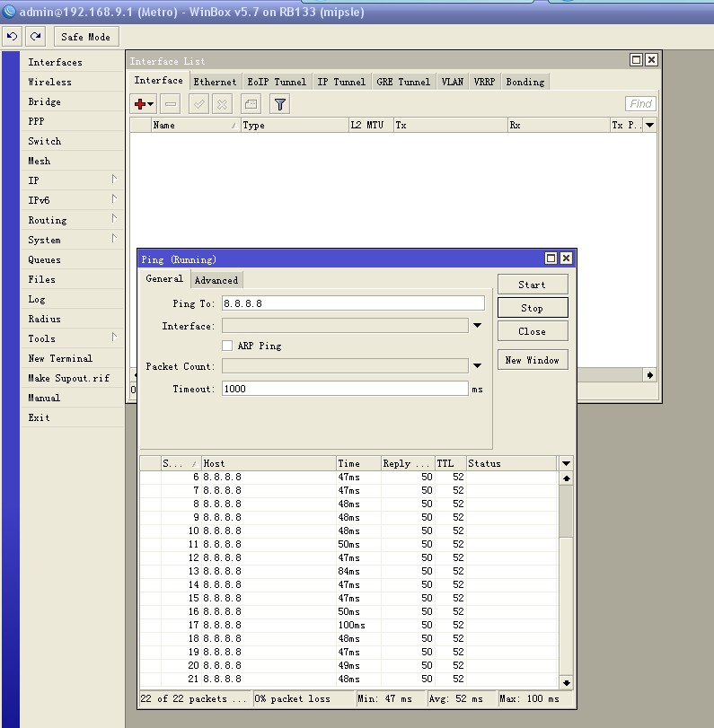
Task: Expand the IP submenu
Action: coord(73,180)
